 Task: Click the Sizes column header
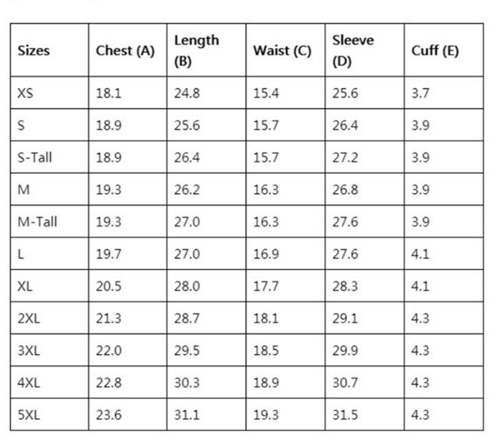(34, 51)
